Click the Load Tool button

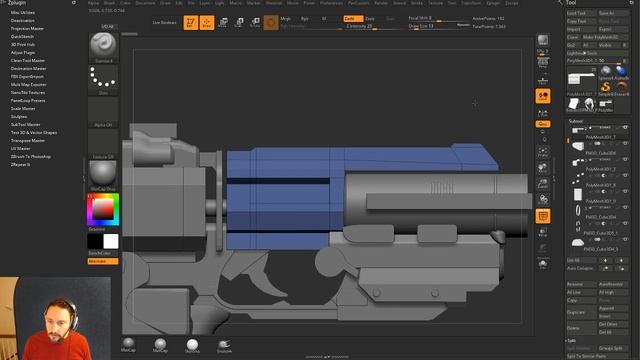point(581,13)
